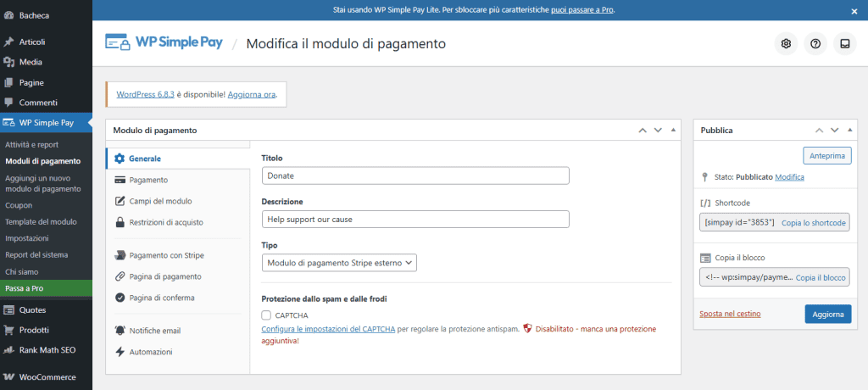Click the Media icon in sidebar
The width and height of the screenshot is (868, 390).
[x=8, y=62]
